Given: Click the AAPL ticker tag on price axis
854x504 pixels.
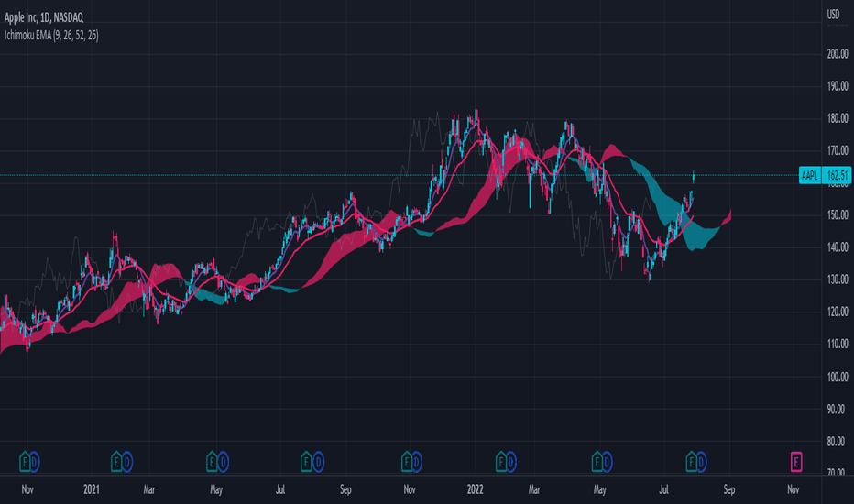Looking at the screenshot, I should [810, 175].
